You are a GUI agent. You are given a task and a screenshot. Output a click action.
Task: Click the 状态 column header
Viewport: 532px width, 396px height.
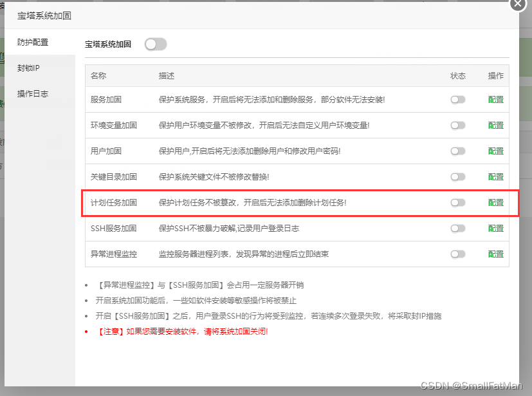click(x=458, y=76)
